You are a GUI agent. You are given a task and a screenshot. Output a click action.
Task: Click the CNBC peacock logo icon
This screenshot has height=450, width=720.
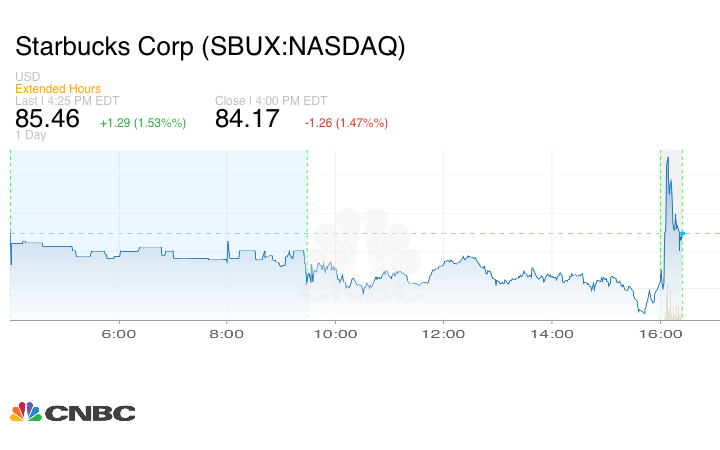(x=25, y=411)
